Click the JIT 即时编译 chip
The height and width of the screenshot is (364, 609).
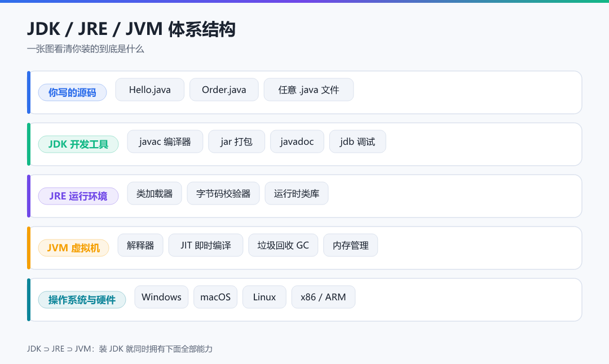(206, 245)
